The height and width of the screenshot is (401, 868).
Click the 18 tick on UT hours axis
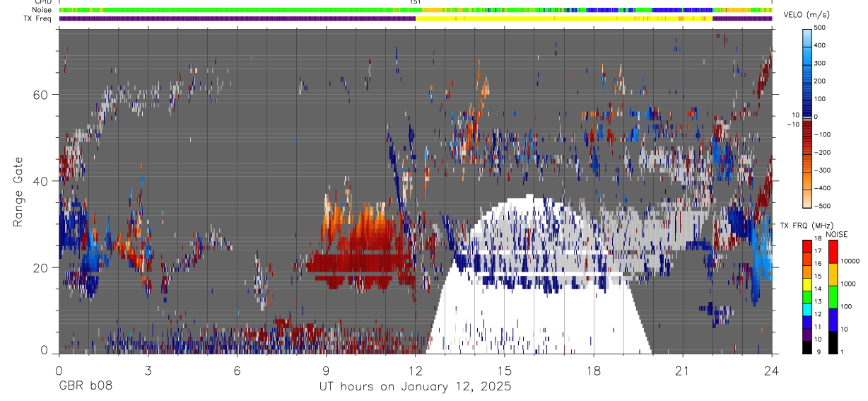pos(593,371)
